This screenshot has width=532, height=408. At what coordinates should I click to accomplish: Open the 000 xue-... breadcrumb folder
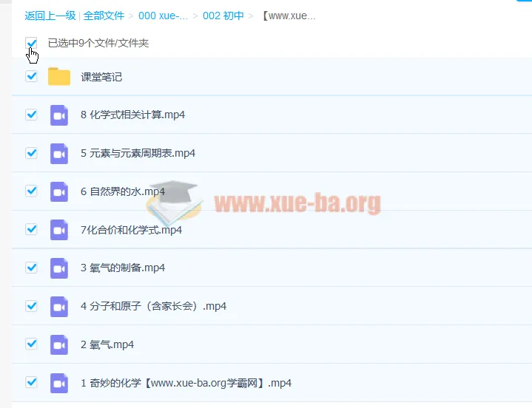point(163,16)
